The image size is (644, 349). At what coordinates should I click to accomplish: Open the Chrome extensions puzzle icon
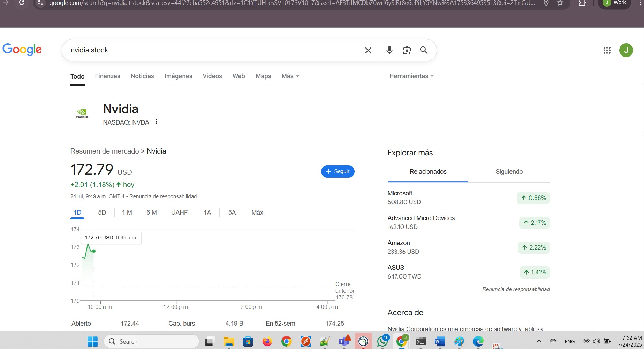pyautogui.click(x=582, y=3)
